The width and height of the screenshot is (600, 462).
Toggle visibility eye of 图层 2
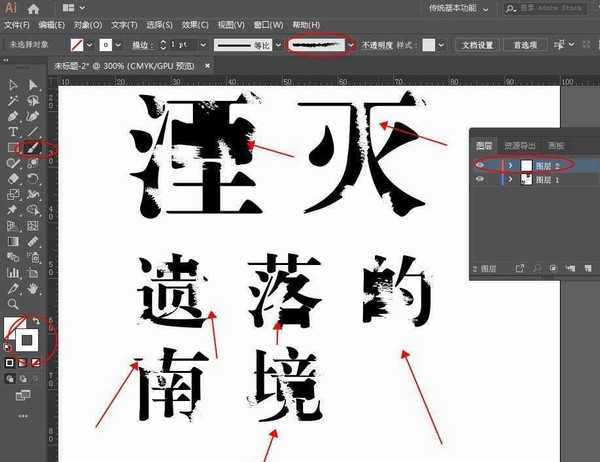pyautogui.click(x=479, y=165)
